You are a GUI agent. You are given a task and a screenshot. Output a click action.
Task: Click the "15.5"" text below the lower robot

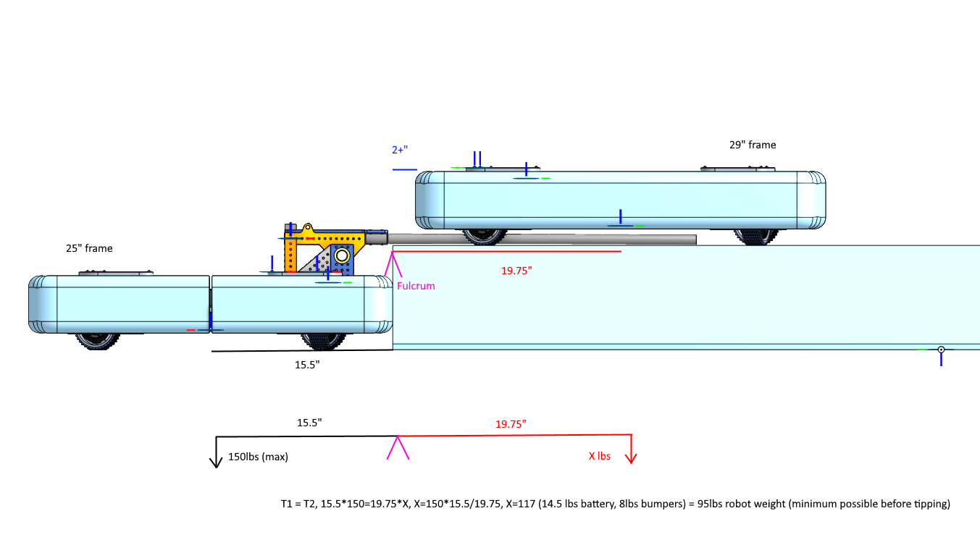tap(307, 365)
